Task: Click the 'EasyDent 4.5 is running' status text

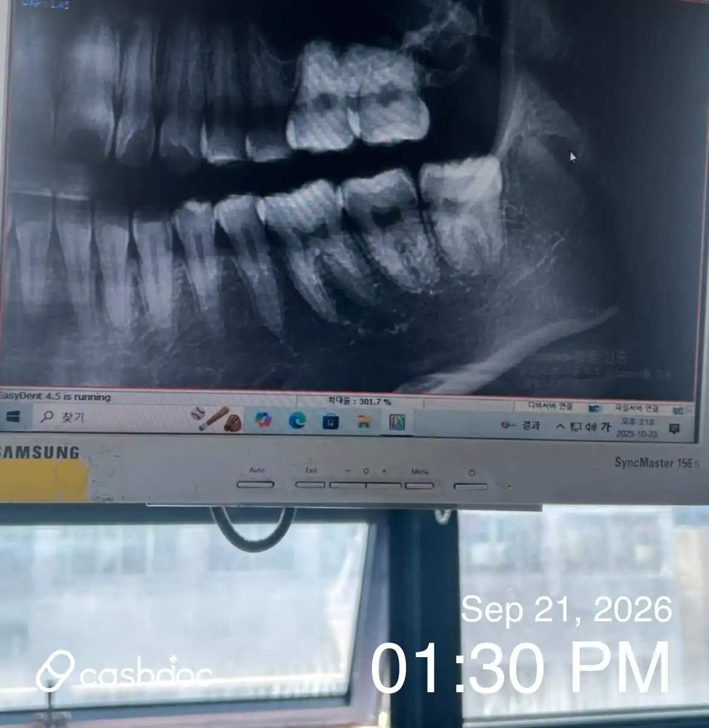Action: 55,397
